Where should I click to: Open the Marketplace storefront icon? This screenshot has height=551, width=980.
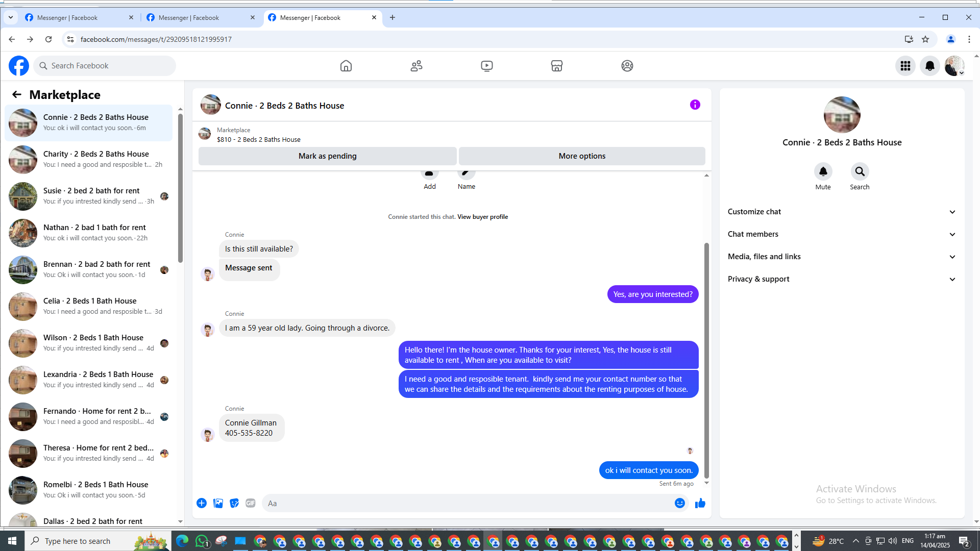557,66
